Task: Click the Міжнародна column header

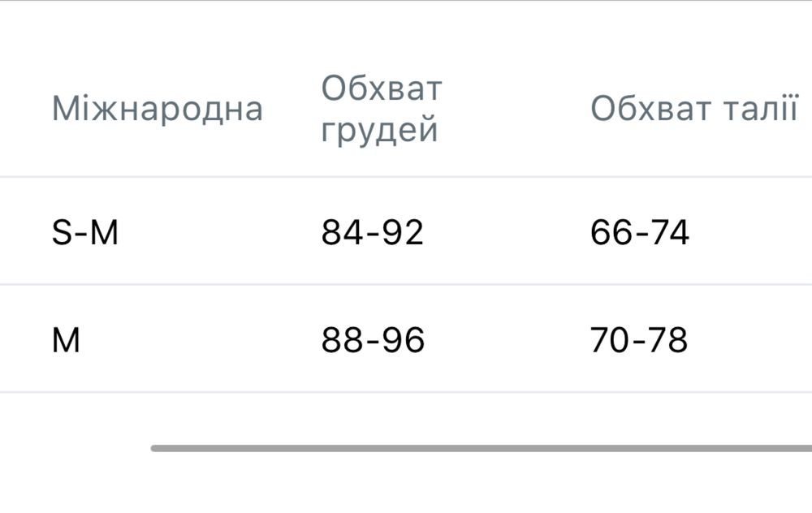Action: [158, 109]
